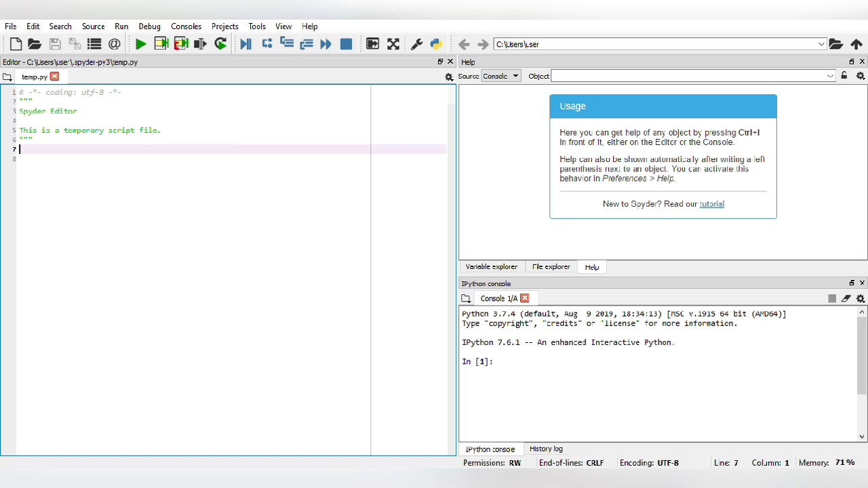Open the Source menu
Screen dimensions: 868x488
pyautogui.click(x=94, y=26)
